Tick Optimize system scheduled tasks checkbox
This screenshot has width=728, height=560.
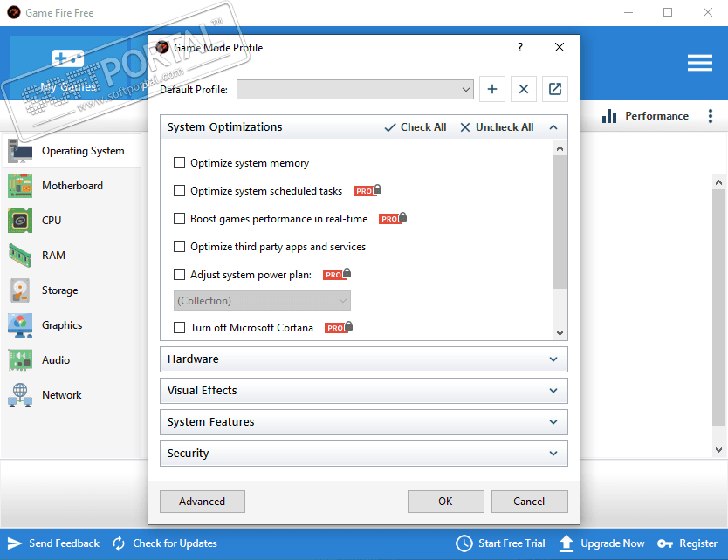point(179,191)
